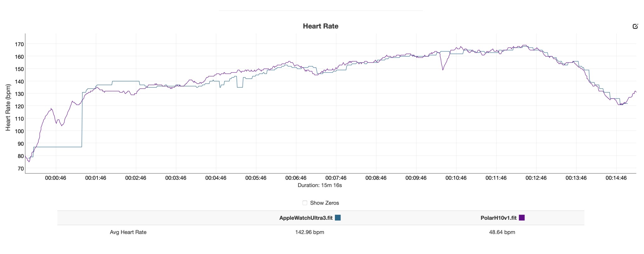
Task: Select the AppleWatchUltra3.fit column header
Action: [306, 218]
